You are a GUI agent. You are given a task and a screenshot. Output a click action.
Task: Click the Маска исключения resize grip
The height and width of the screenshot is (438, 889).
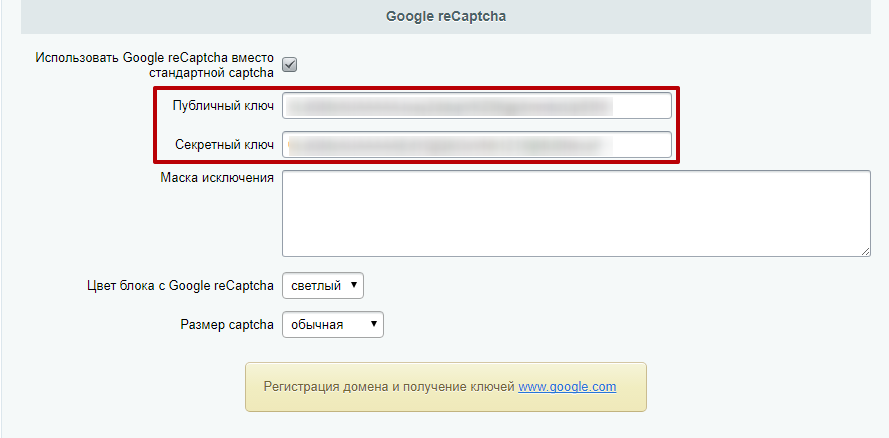tap(865, 252)
